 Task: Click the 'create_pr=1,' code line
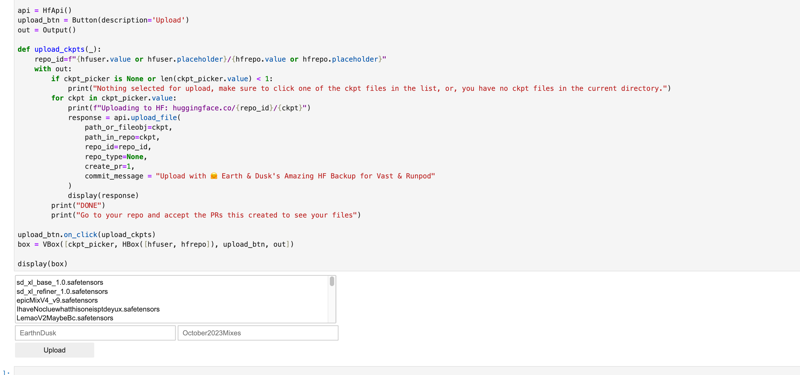click(110, 166)
